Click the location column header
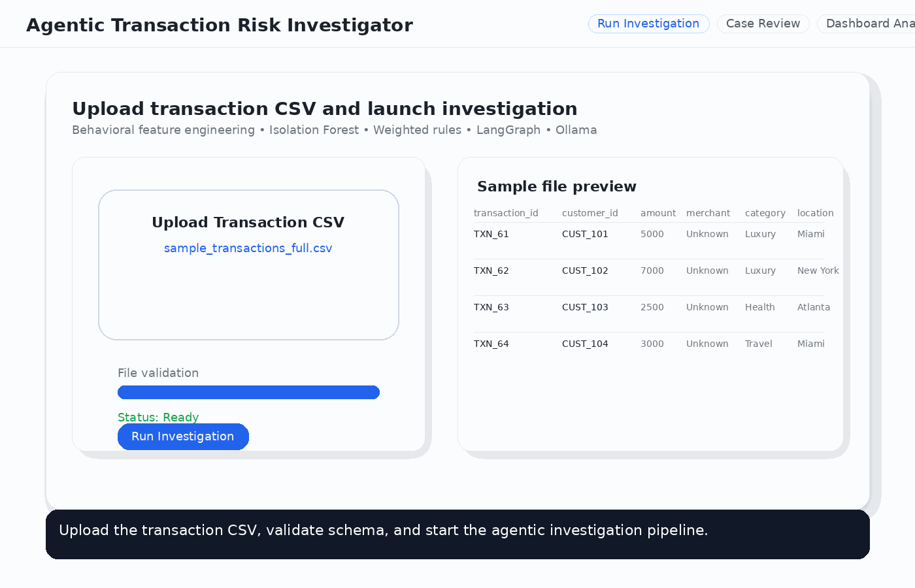This screenshot has height=588, width=915. pos(815,213)
